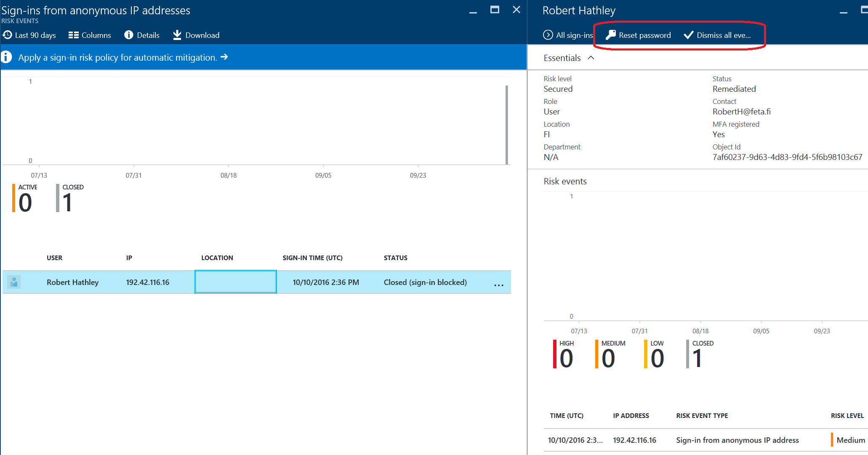Image resolution: width=868 pixels, height=455 pixels.
Task: Click the Dismiss all events checkmark icon
Action: 688,35
